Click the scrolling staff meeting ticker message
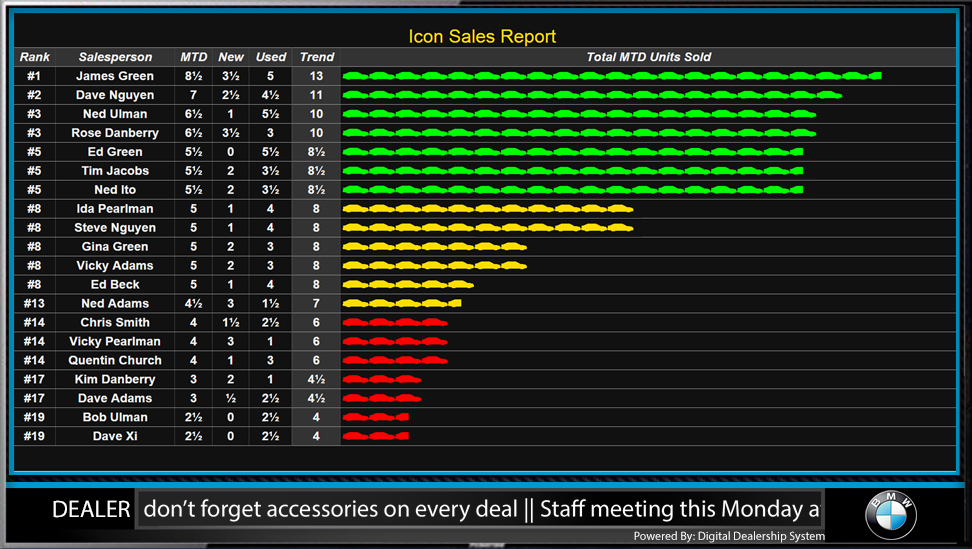Viewport: 972px width, 549px height. click(x=479, y=509)
